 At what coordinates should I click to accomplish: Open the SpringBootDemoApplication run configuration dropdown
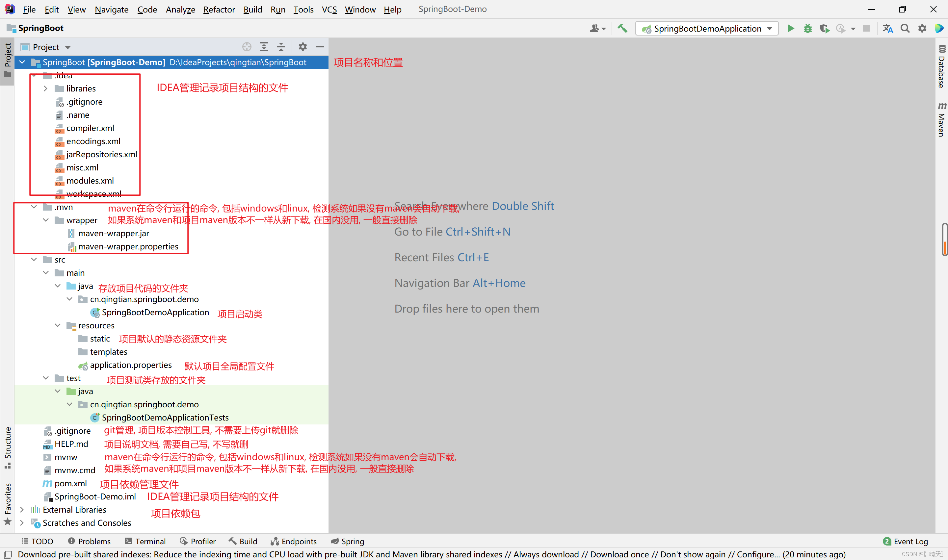pos(707,29)
